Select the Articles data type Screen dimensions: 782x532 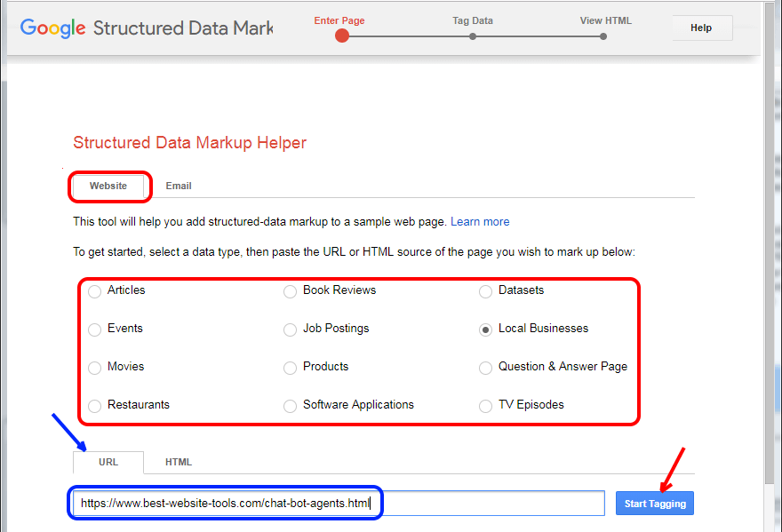coord(95,291)
